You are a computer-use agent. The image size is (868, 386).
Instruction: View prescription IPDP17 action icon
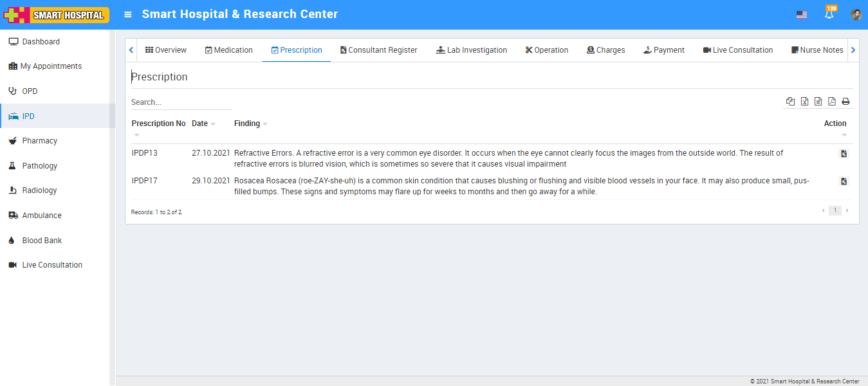click(x=844, y=181)
